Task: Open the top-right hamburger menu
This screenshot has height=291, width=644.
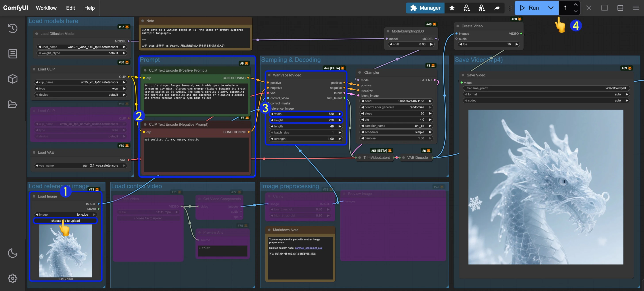Action: (x=636, y=8)
